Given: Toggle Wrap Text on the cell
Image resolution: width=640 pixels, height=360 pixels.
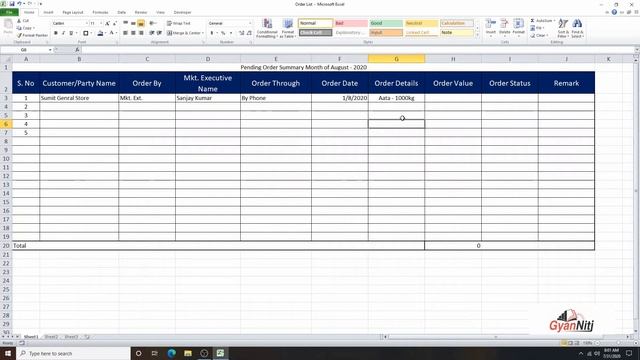Looking at the screenshot, I should point(179,23).
